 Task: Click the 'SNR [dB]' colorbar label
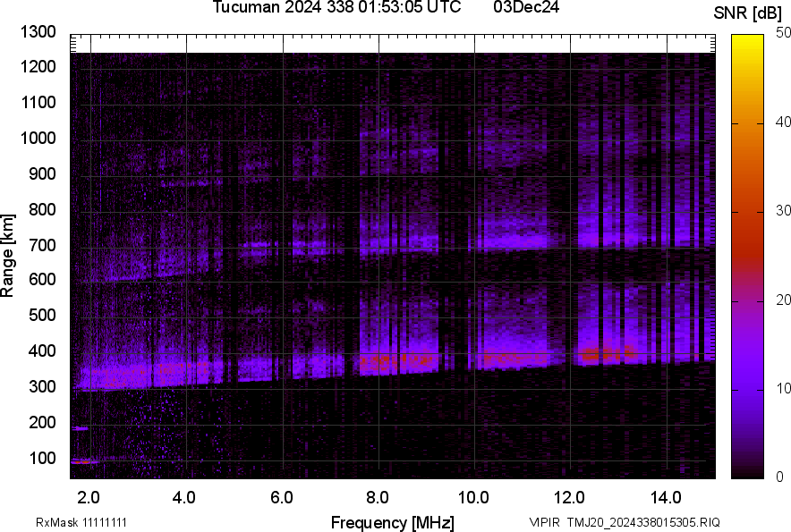pyautogui.click(x=748, y=13)
